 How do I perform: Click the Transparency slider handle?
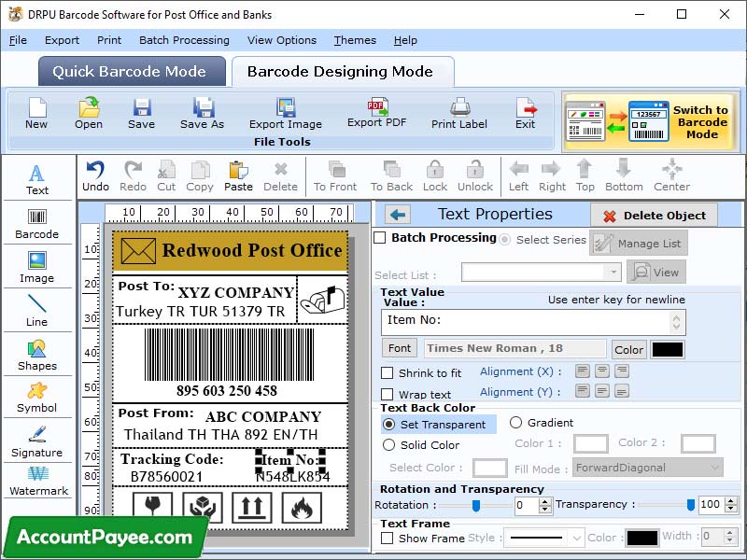click(690, 505)
